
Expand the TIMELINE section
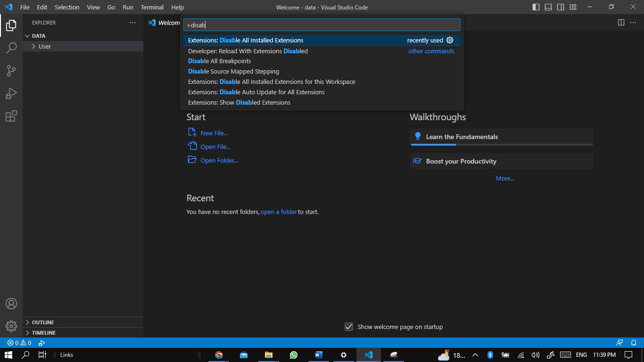coord(83,333)
